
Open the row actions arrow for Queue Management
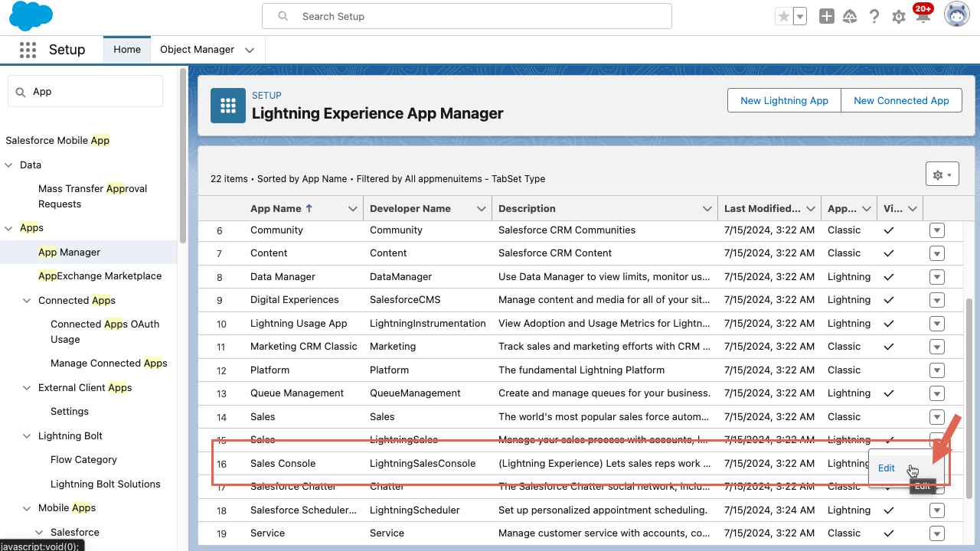(937, 393)
